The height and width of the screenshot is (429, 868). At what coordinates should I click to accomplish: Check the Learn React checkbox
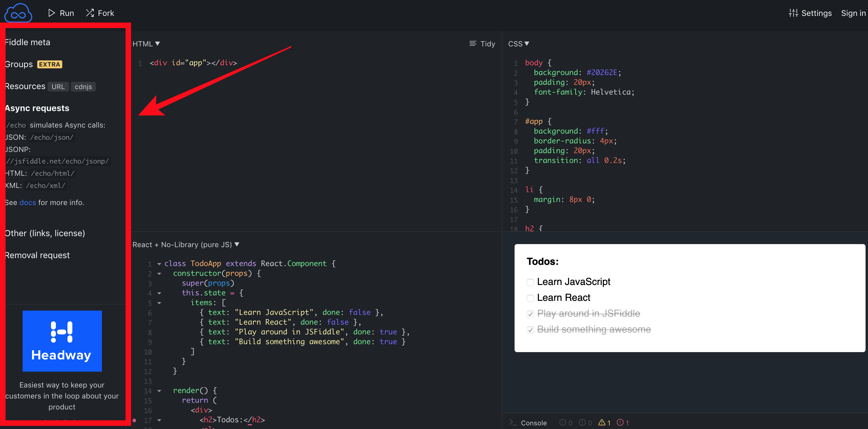tap(530, 298)
